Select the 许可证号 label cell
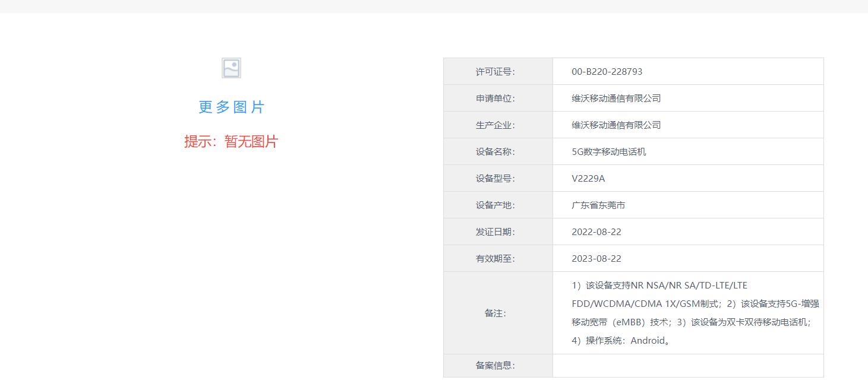 [x=498, y=71]
